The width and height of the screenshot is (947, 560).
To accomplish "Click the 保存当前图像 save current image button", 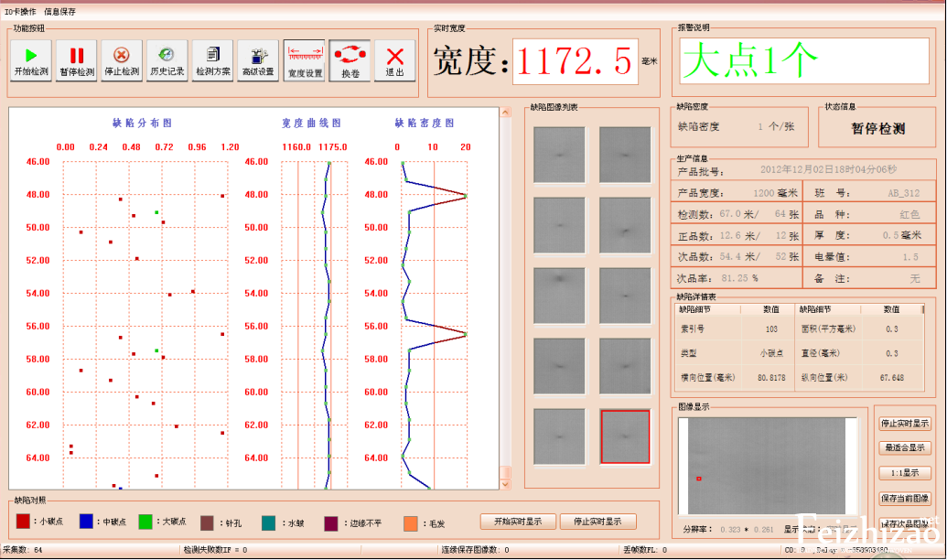I will (x=905, y=499).
